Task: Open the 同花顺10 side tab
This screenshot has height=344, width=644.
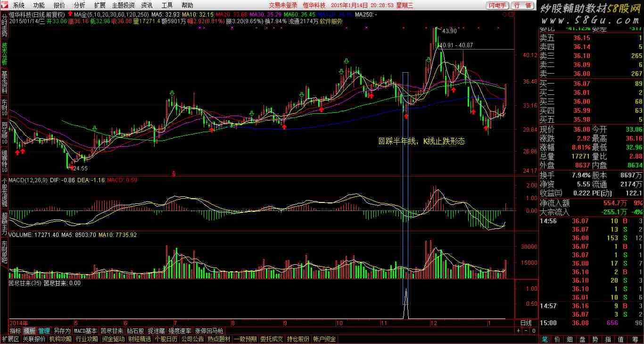Action: tap(4, 133)
